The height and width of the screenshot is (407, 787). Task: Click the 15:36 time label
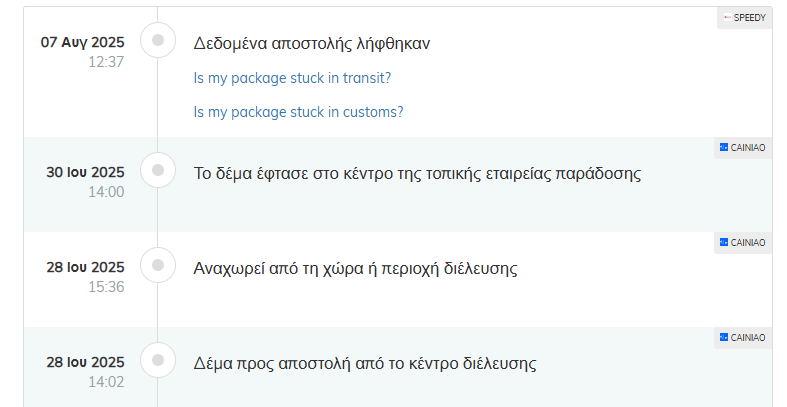point(106,287)
